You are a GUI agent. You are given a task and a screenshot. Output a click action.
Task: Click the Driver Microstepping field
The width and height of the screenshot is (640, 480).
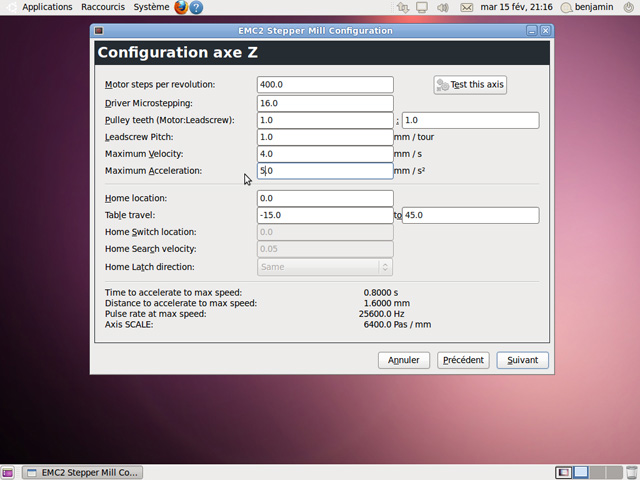(325, 103)
